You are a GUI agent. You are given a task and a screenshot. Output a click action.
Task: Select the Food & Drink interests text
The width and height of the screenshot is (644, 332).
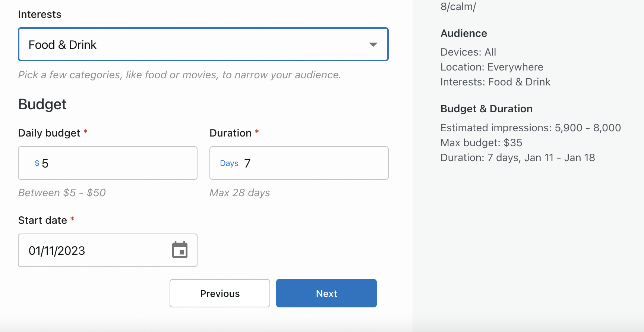pos(63,45)
